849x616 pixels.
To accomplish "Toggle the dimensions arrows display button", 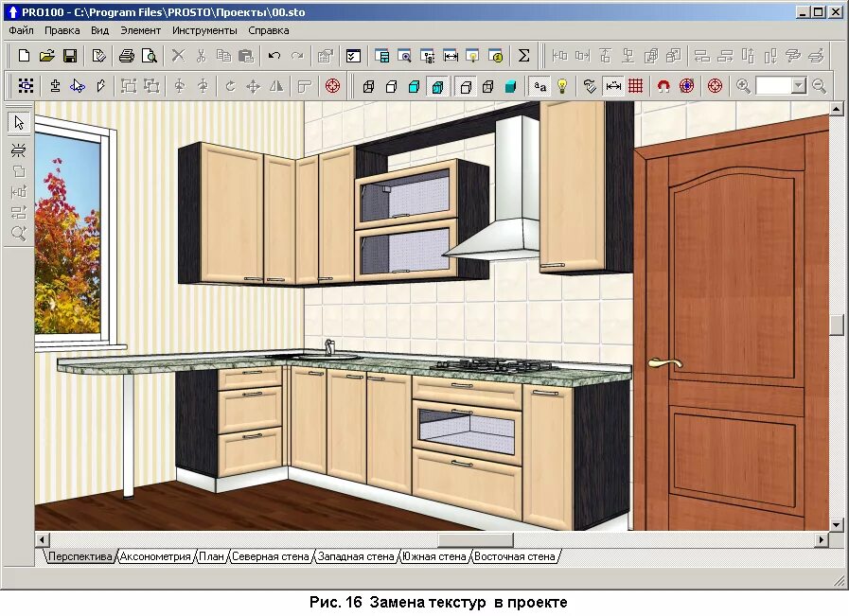I will pyautogui.click(x=613, y=85).
